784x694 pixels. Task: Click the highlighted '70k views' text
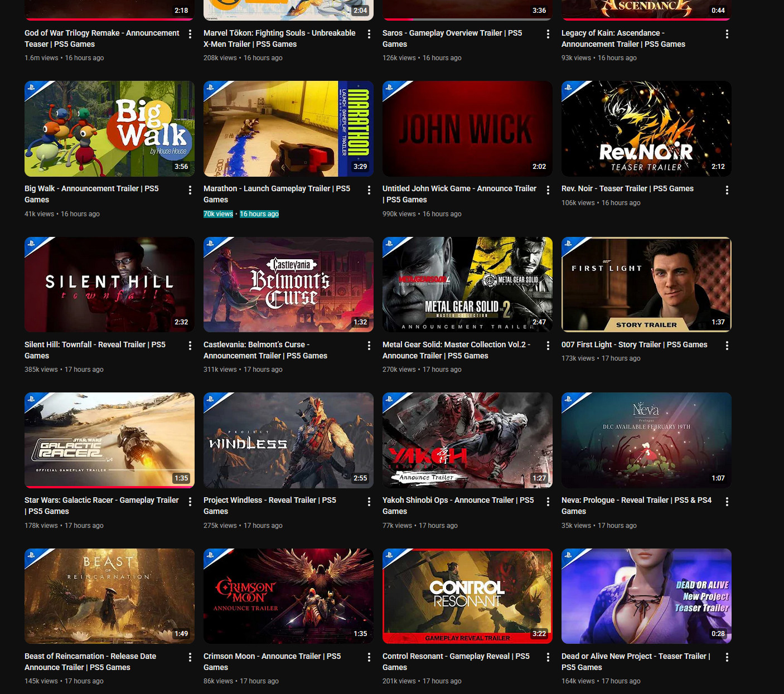coord(218,214)
